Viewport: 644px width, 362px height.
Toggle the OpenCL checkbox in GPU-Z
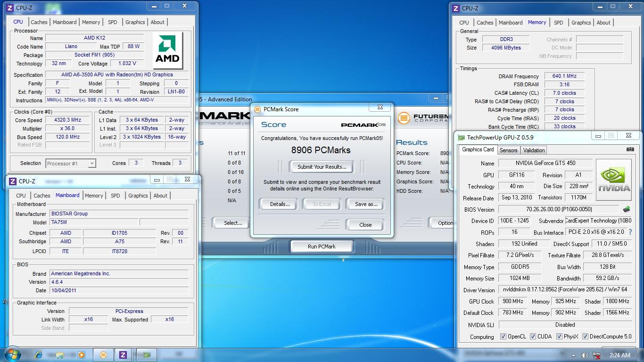[504, 337]
